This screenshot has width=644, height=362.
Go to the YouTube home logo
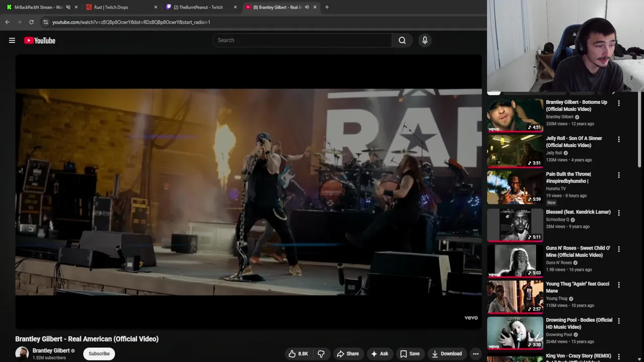40,41
